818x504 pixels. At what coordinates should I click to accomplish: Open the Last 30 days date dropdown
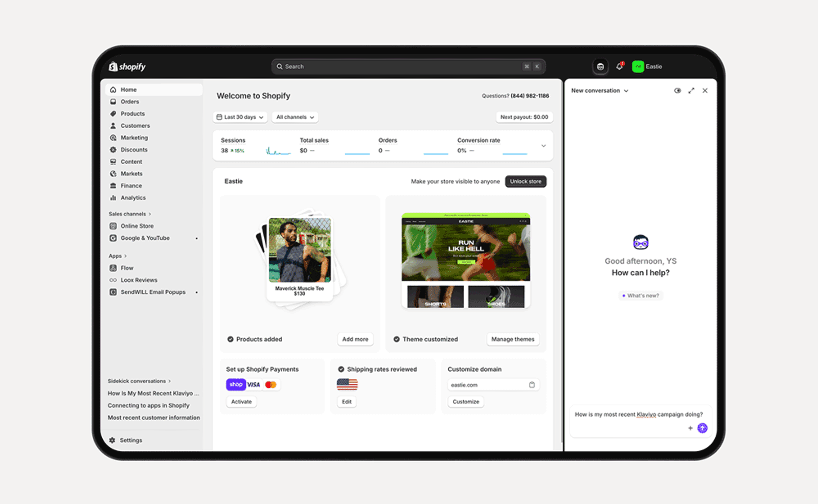(240, 117)
